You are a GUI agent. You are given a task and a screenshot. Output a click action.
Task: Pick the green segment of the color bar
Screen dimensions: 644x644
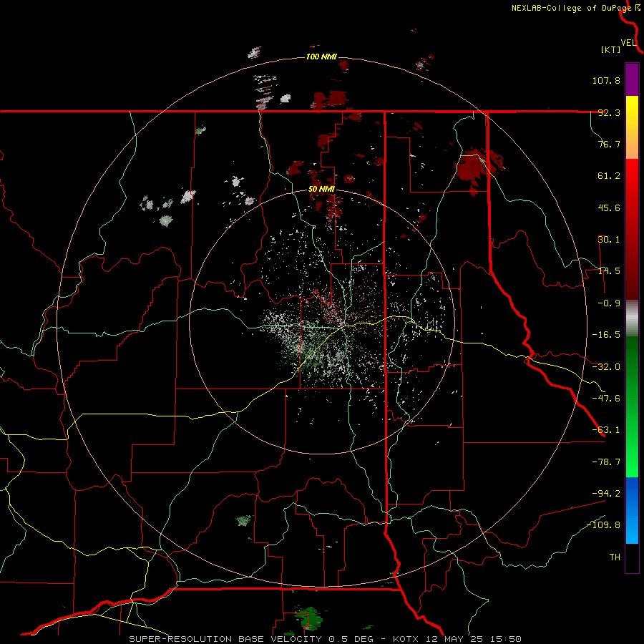[632, 406]
